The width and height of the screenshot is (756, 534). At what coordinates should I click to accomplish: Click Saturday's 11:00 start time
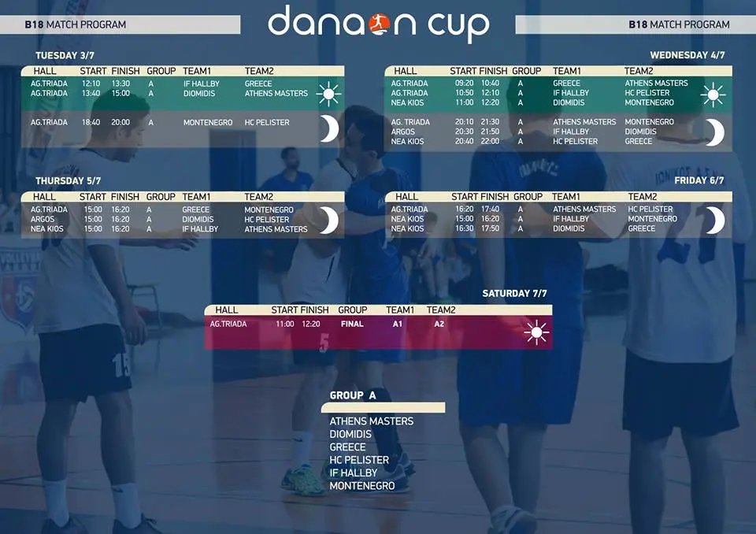pos(284,324)
